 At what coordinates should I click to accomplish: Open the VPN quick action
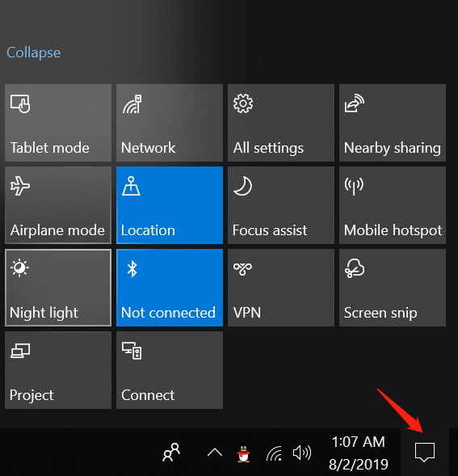[x=281, y=288]
